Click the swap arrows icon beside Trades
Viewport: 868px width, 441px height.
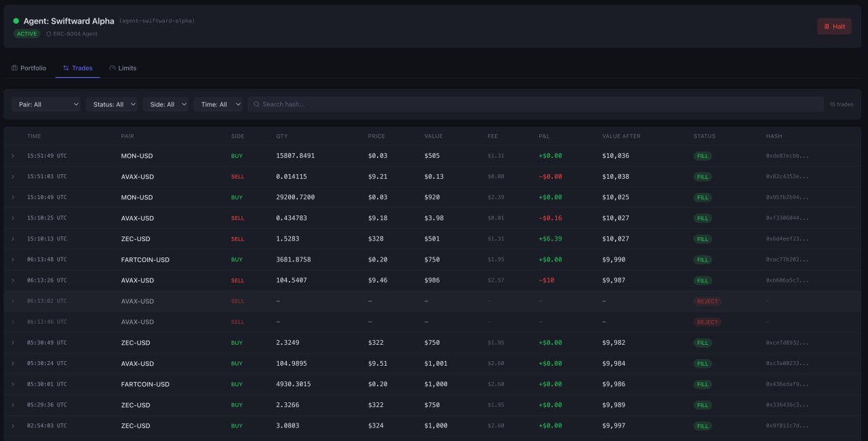pyautogui.click(x=65, y=68)
